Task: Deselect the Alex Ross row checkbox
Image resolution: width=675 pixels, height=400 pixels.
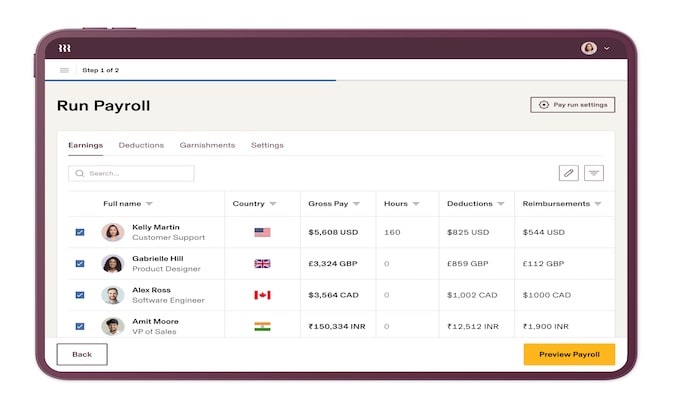Action: coord(80,295)
